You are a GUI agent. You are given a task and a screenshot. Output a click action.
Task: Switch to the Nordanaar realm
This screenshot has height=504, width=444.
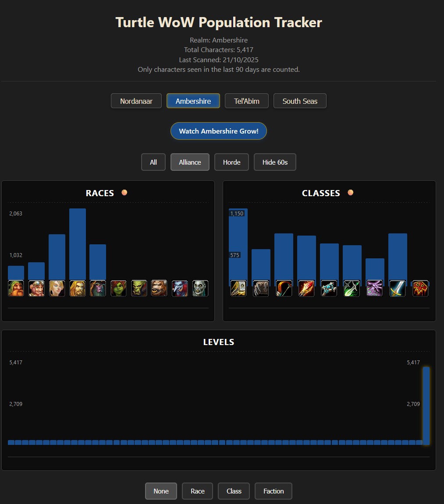(136, 101)
